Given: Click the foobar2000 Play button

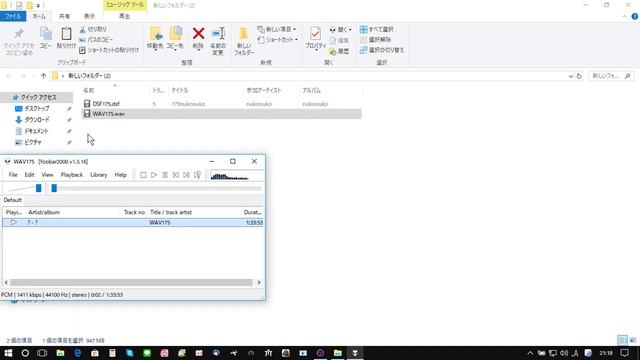Looking at the screenshot, I should (x=154, y=175).
